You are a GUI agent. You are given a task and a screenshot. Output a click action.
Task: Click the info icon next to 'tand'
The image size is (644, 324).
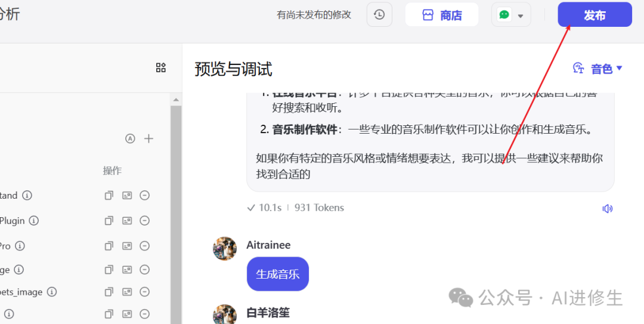click(x=27, y=195)
